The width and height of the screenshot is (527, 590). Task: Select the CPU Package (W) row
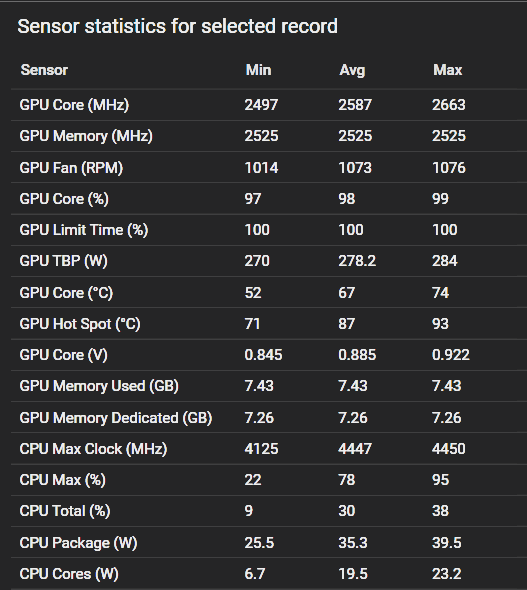[269, 542]
